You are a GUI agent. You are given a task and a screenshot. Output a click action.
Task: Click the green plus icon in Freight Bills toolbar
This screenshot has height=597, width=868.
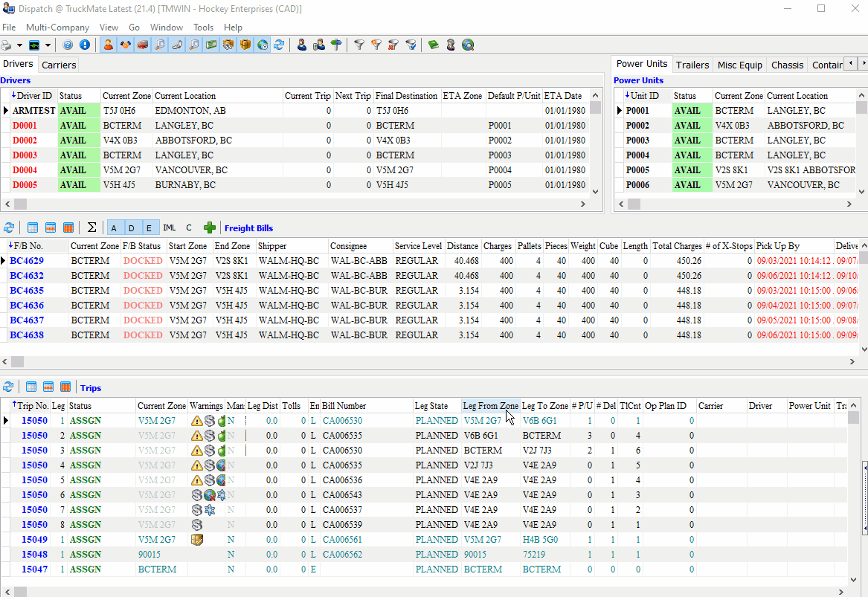[210, 228]
